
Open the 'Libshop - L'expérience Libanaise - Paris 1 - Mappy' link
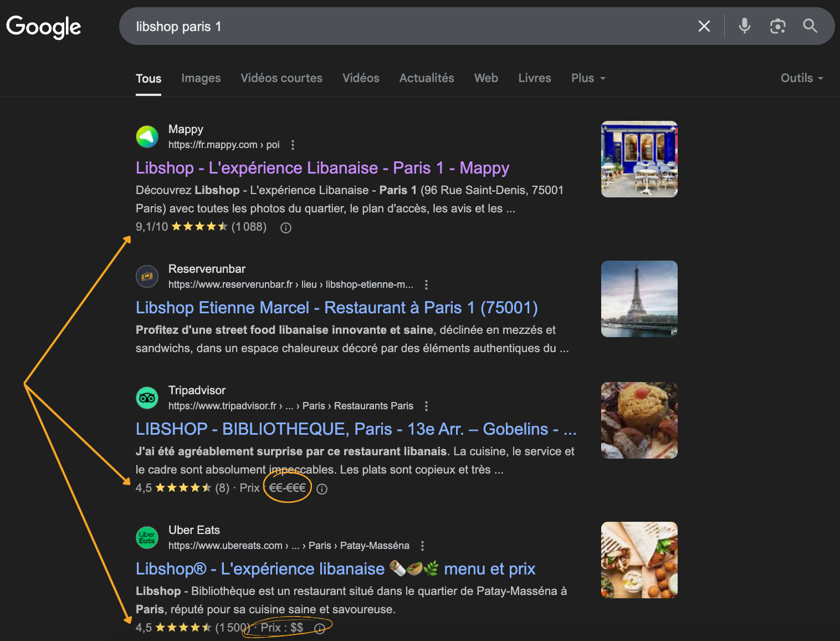click(x=322, y=168)
